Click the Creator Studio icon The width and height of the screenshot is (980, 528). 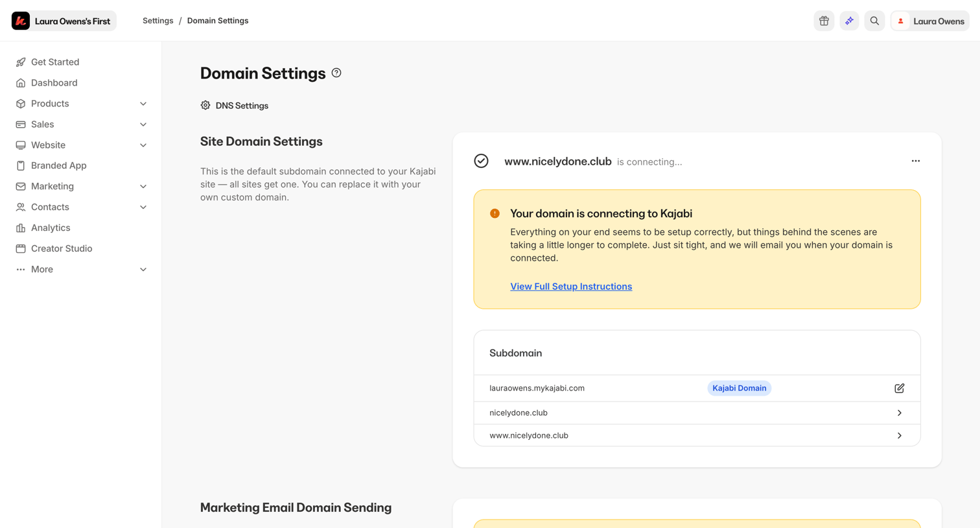point(21,248)
